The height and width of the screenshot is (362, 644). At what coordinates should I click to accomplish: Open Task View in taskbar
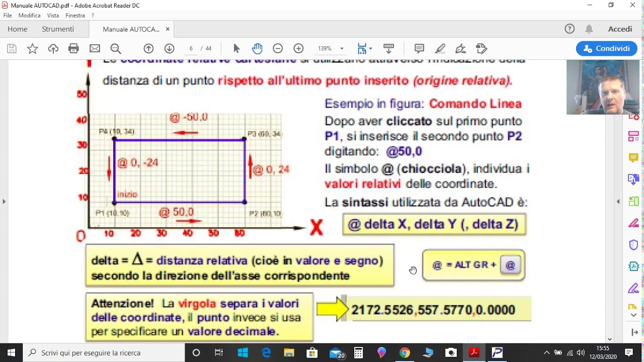[219, 352]
